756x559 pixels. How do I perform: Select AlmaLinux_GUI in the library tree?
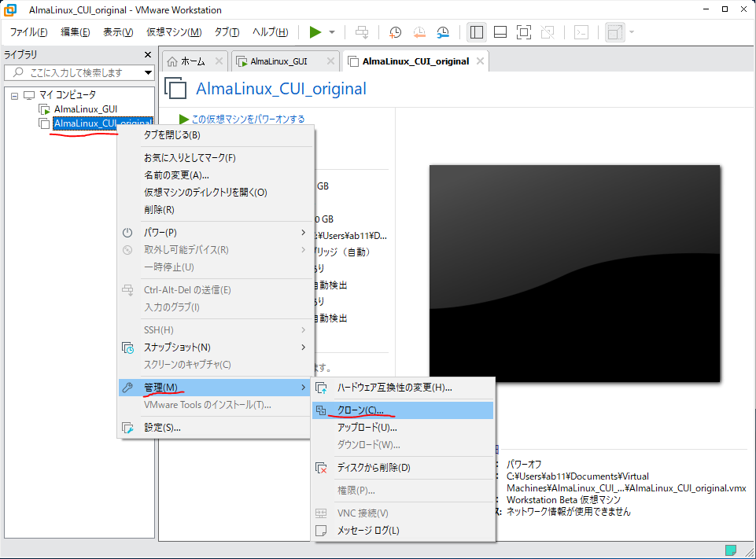tap(85, 109)
